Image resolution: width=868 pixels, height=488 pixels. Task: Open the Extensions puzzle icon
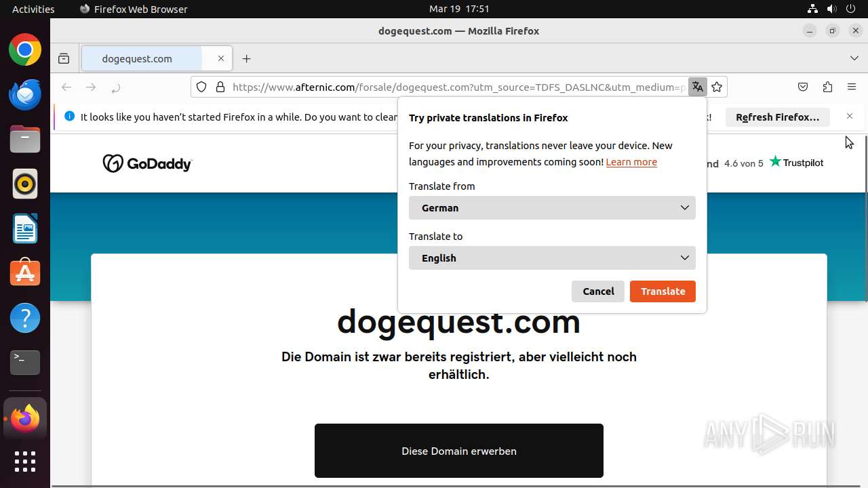point(827,87)
